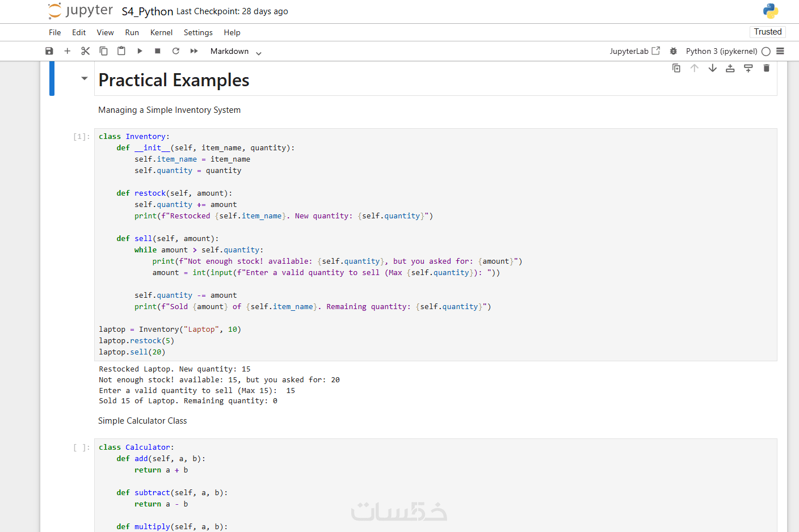The image size is (799, 532).
Task: Cut the selected cell with scissors icon
Action: click(86, 51)
